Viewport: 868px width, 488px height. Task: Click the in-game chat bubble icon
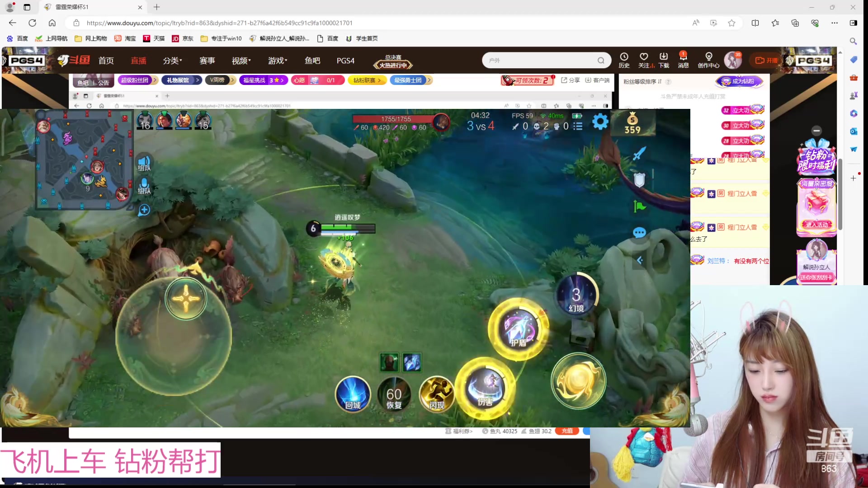pyautogui.click(x=639, y=233)
